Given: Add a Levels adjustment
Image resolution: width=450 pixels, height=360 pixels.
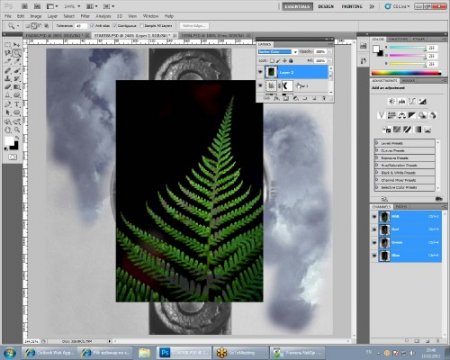Looking at the screenshot, I should point(402,101).
